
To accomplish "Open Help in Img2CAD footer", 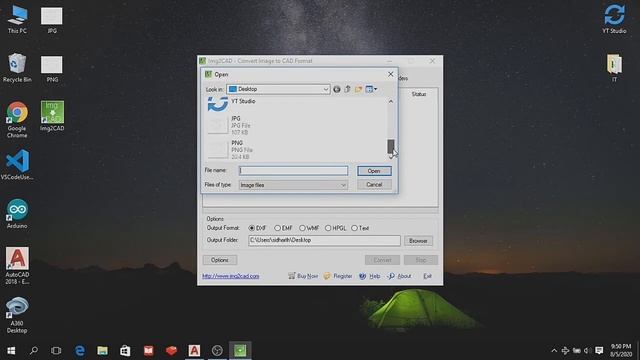I will pos(370,276).
